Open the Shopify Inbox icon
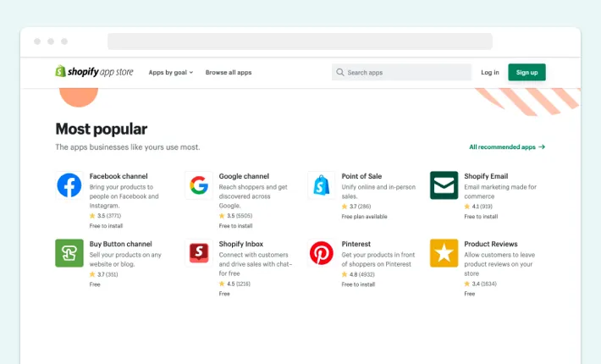The width and height of the screenshot is (601, 364). coord(199,253)
